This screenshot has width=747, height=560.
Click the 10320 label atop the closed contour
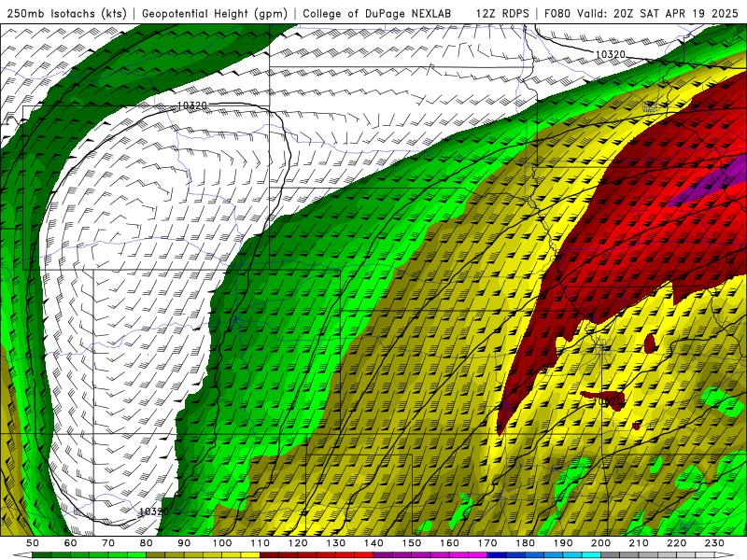(192, 105)
